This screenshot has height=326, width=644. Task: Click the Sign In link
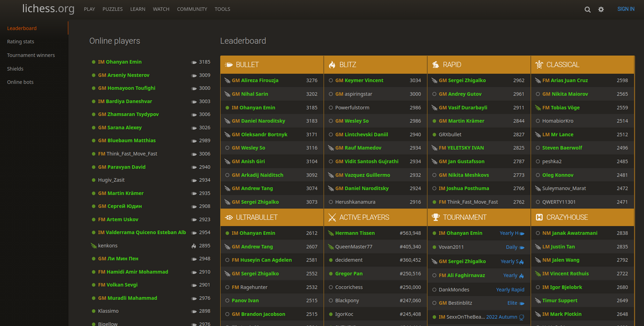[x=626, y=9]
